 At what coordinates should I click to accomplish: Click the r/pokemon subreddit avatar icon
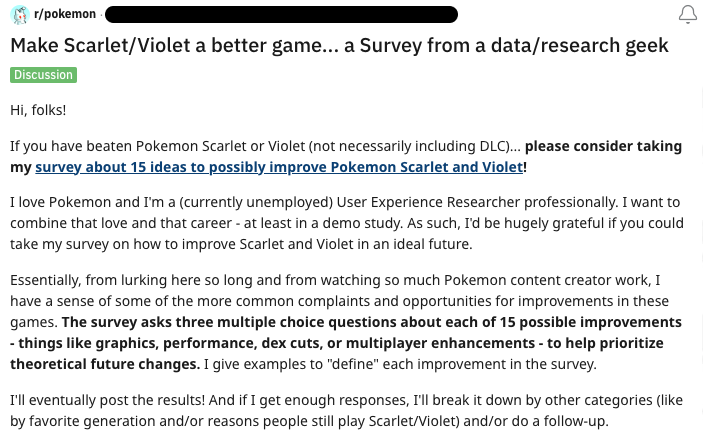click(x=20, y=15)
